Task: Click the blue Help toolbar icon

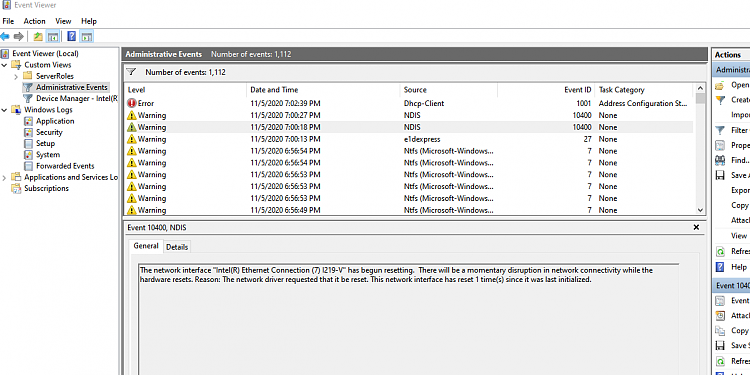Action: pos(72,36)
